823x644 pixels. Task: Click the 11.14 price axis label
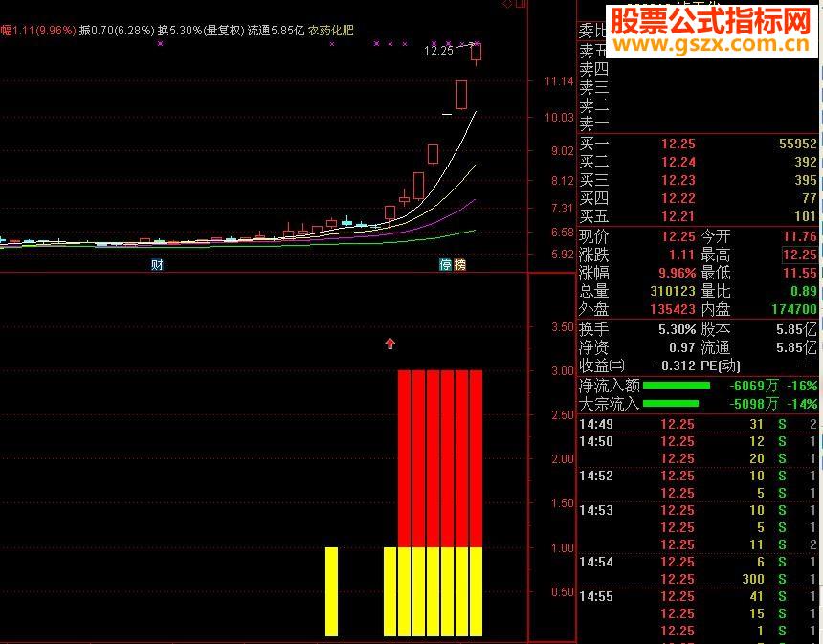(x=559, y=81)
